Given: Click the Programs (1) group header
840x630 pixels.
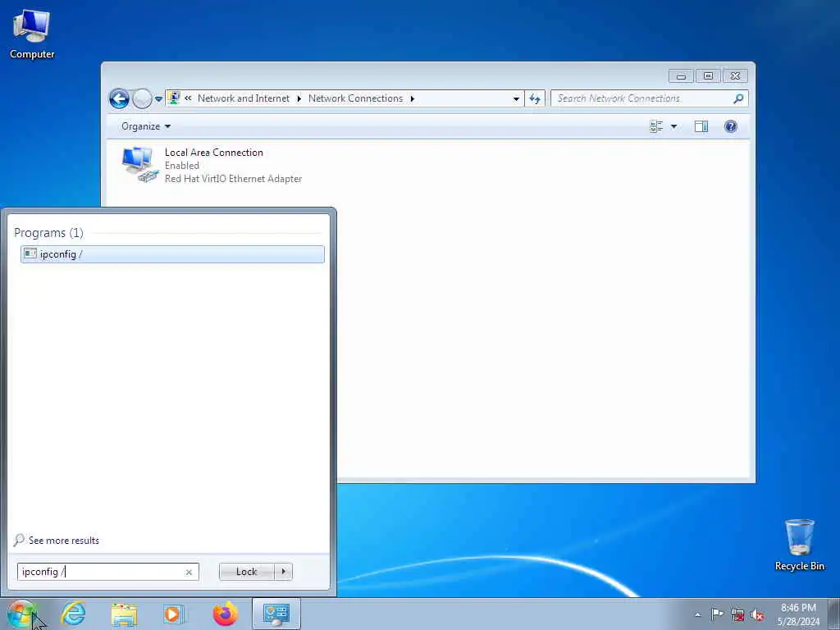Looking at the screenshot, I should coord(48,232).
